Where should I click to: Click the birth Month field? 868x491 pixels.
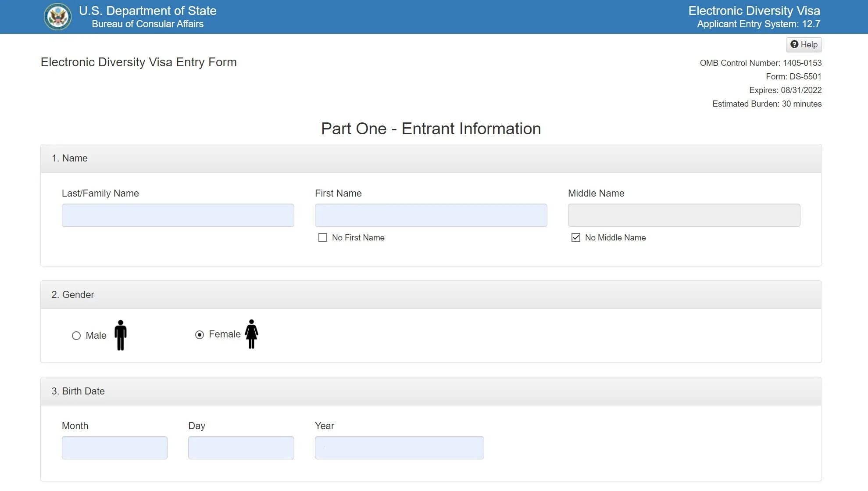114,448
